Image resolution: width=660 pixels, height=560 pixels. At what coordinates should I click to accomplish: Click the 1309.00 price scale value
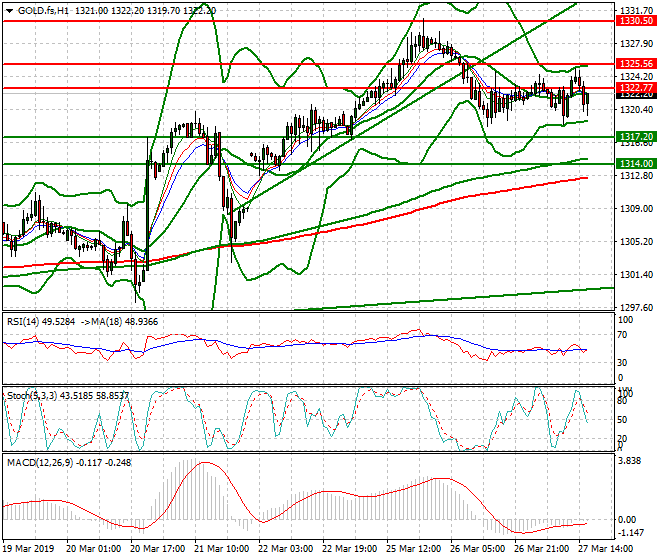(636, 209)
